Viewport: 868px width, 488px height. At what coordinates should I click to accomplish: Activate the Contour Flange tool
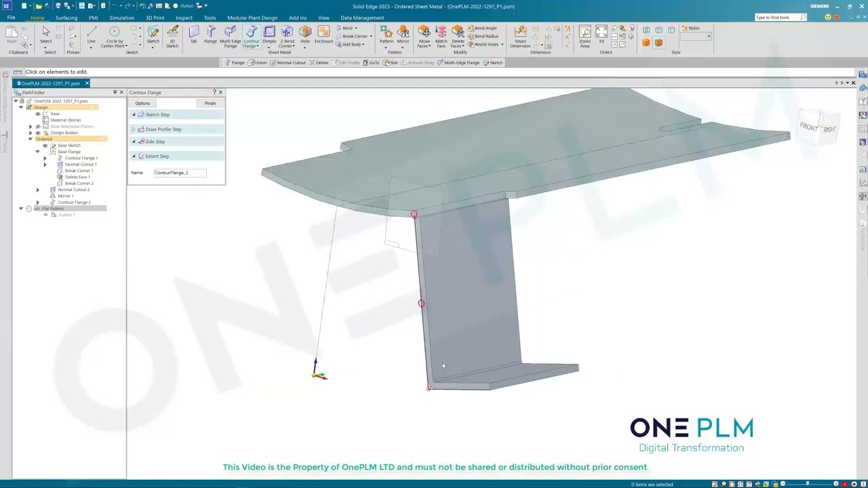tap(252, 37)
